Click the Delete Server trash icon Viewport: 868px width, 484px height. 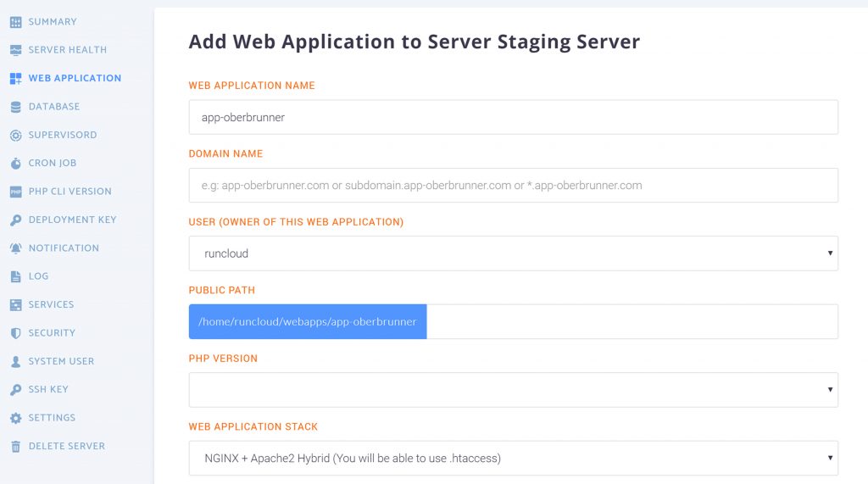[15, 447]
